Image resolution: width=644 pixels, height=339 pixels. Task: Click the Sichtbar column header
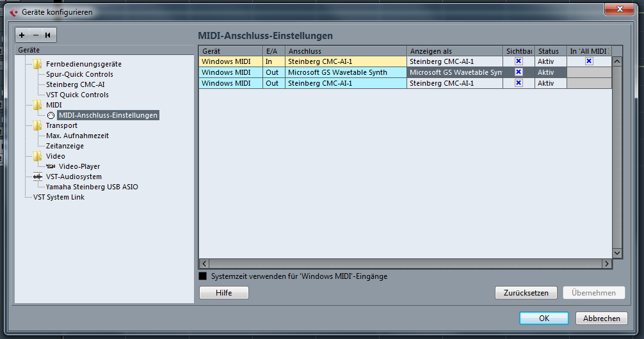[x=519, y=51]
